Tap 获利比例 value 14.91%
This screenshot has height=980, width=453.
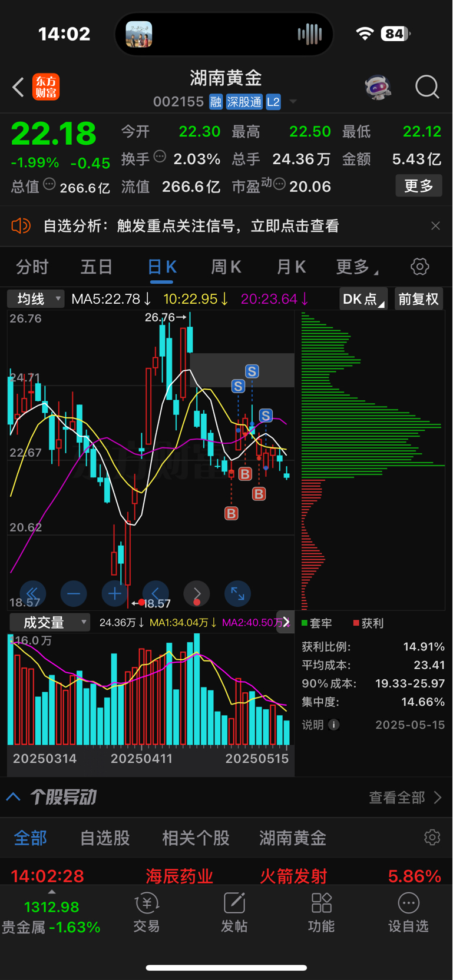tap(424, 647)
